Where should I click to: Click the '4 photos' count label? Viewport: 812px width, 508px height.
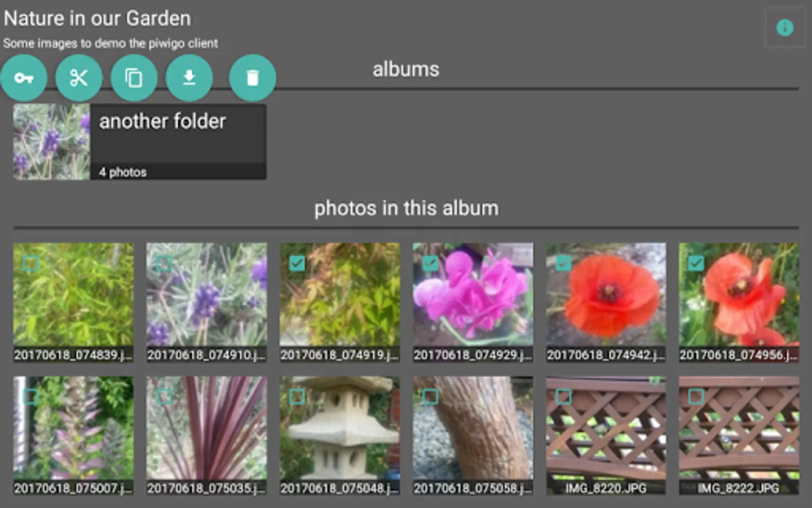[123, 172]
